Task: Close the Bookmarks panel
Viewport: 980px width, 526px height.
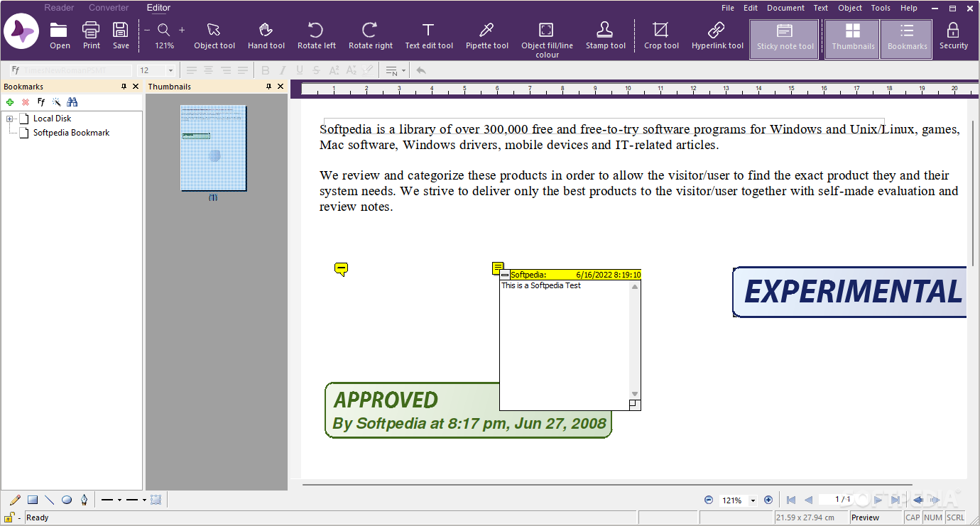Action: pyautogui.click(x=136, y=87)
